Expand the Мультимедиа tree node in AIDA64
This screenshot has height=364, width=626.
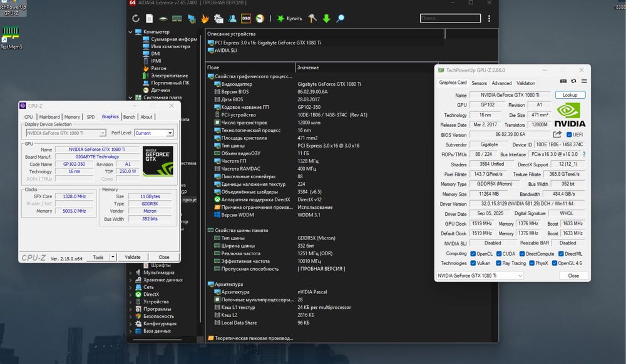130,273
